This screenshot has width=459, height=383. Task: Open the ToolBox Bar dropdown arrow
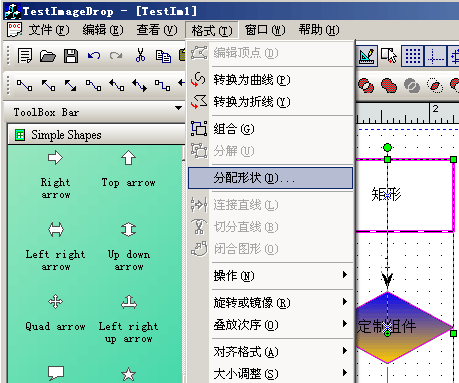[178, 108]
